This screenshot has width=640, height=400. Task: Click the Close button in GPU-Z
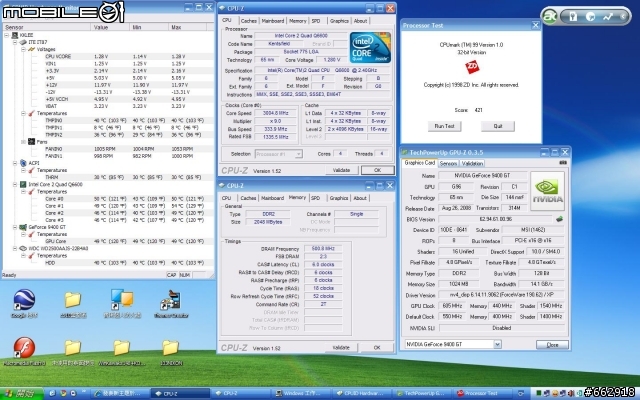coord(552,345)
